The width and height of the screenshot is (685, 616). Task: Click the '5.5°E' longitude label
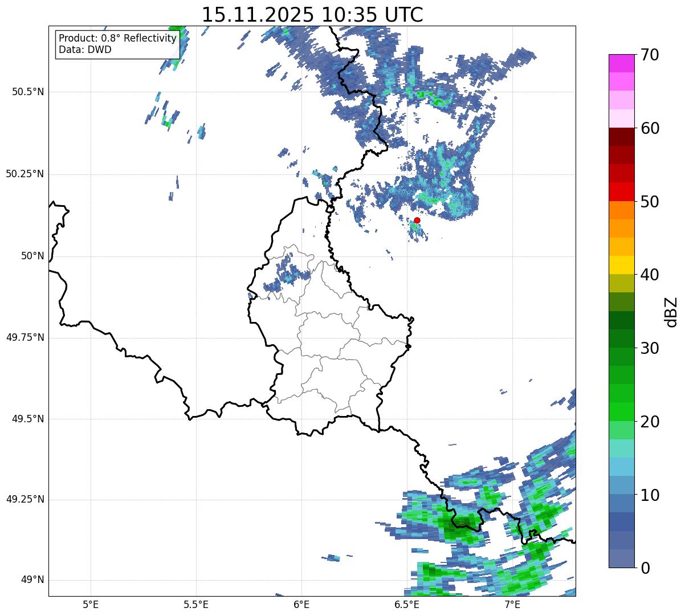(x=196, y=604)
